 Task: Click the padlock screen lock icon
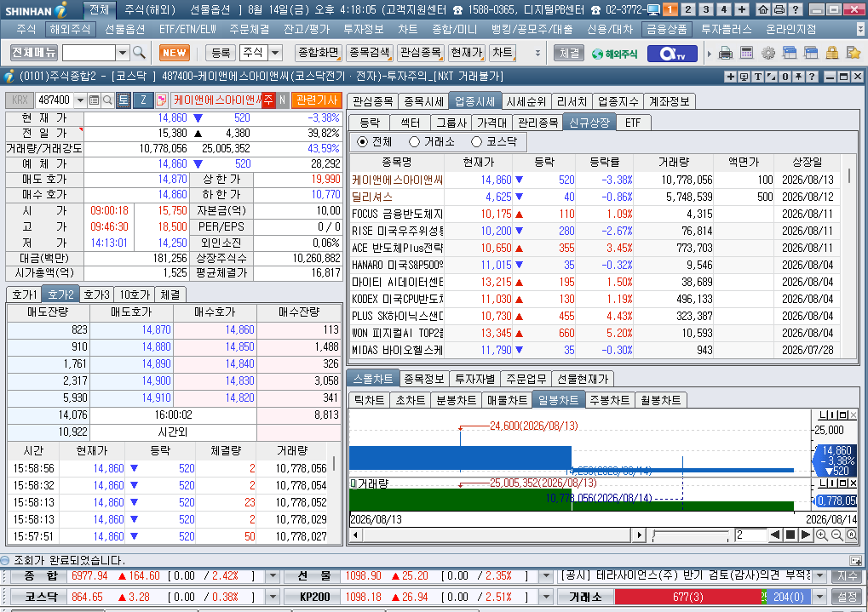[832, 53]
